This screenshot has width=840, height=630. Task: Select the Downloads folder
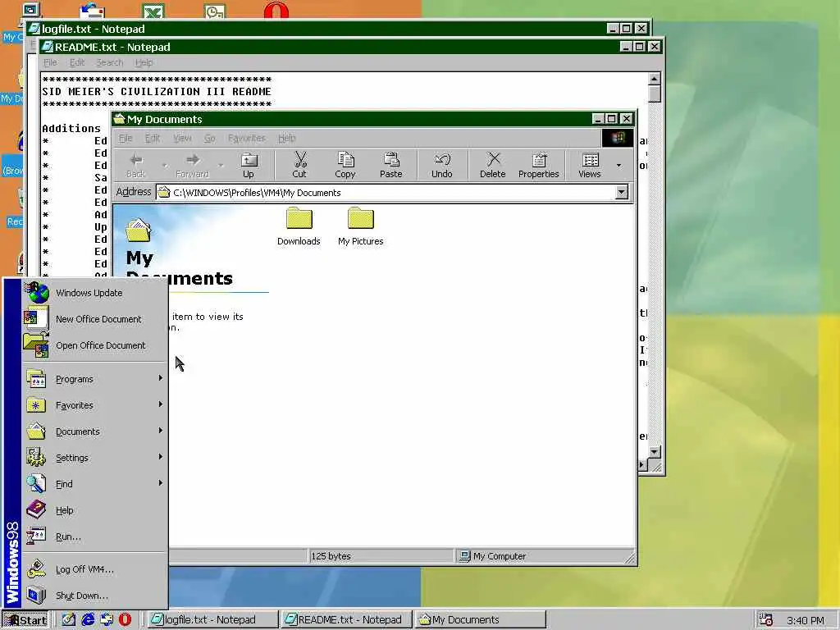tap(299, 227)
